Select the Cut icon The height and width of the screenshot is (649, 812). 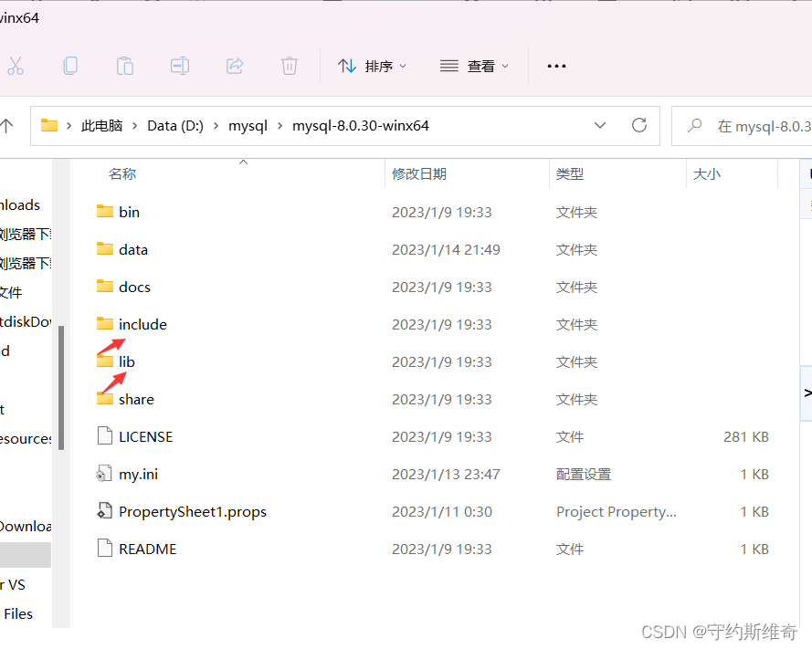click(16, 65)
